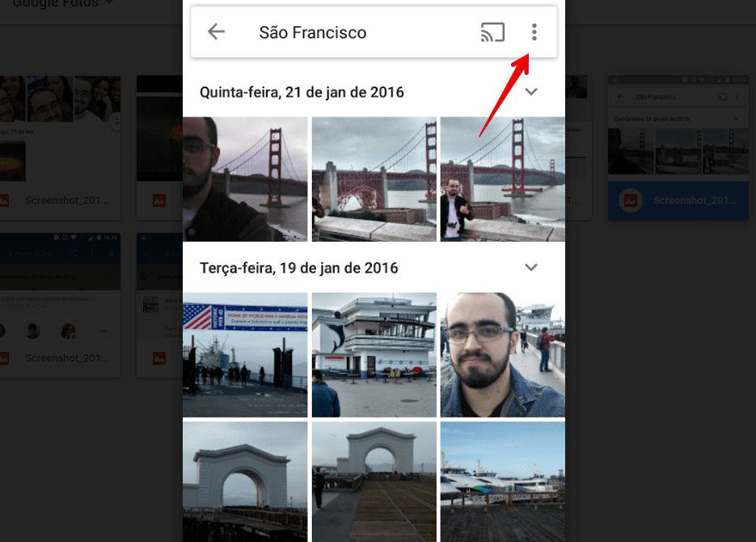Open selfie photo with Golden Gate Bridge
Screen dimensions: 756x542
245,179
